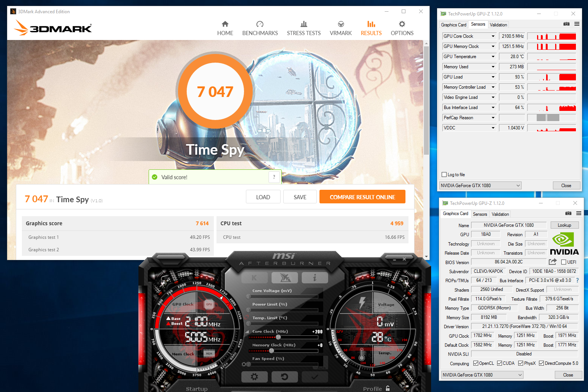Open the hamburger menu in GPU-Z Sensors window
This screenshot has height=392, width=588.
577,24
